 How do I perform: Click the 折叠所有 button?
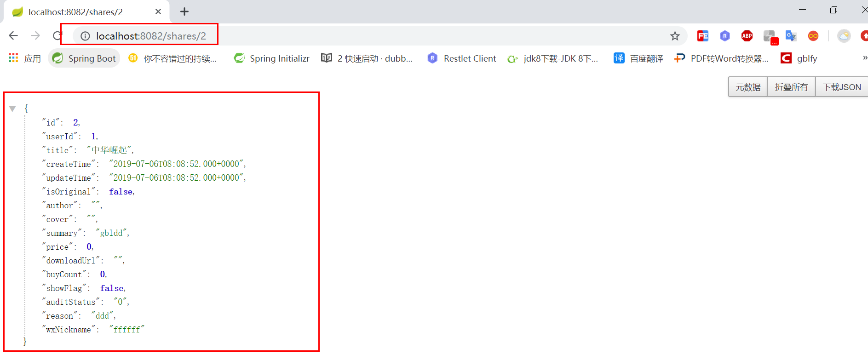(791, 87)
